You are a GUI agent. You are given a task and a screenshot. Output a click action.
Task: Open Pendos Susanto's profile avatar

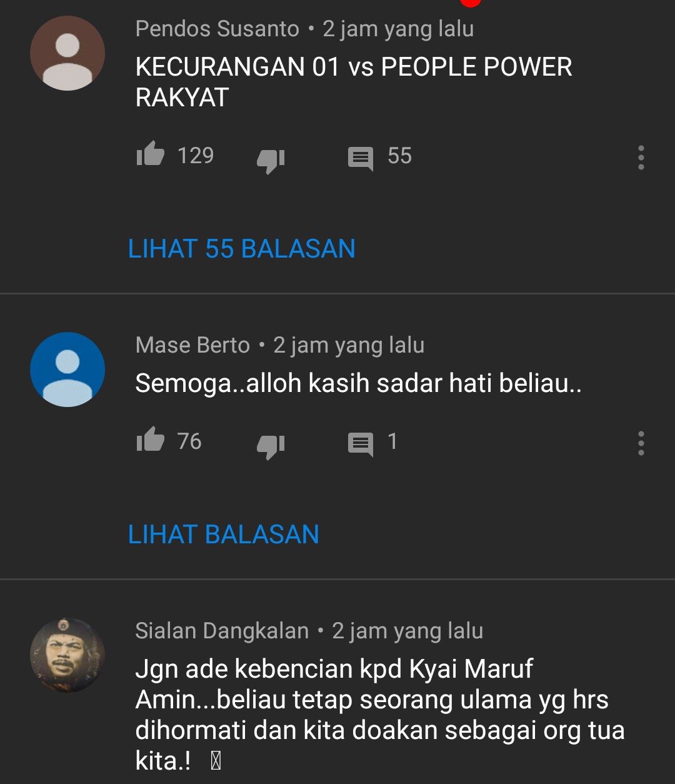tap(67, 53)
